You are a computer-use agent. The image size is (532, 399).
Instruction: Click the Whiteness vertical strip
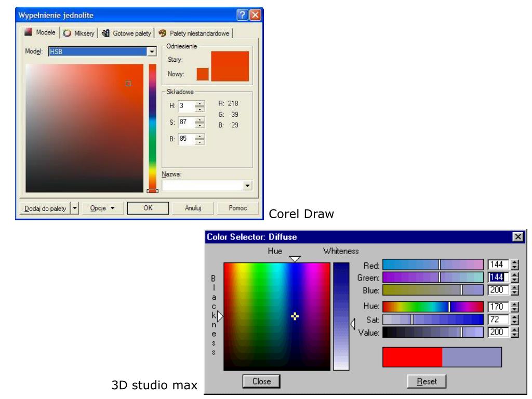coord(341,316)
